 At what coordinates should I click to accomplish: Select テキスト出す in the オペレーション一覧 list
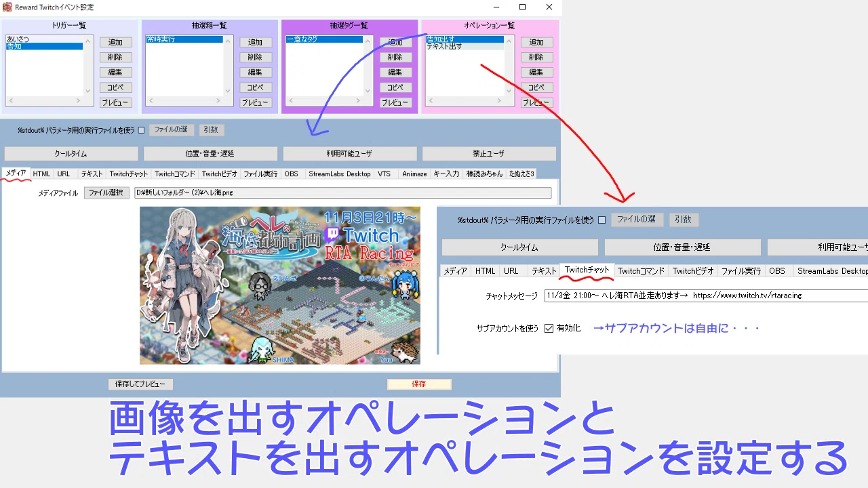coord(465,46)
